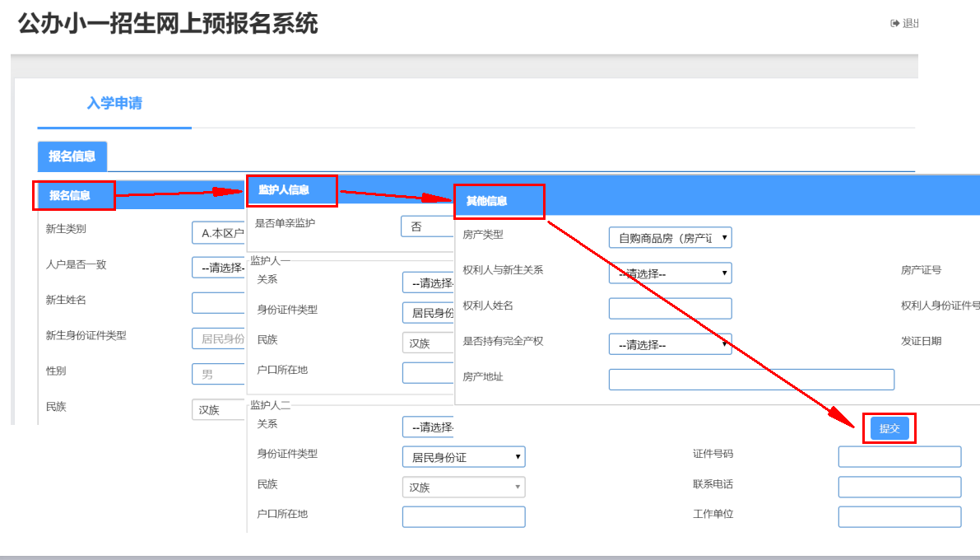This screenshot has width=980, height=560.
Task: Select the blue 报名信息 tab
Action: tap(72, 156)
